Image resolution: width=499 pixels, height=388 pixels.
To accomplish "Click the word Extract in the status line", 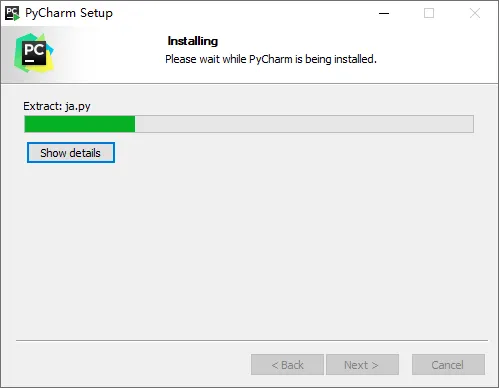I will (42, 106).
